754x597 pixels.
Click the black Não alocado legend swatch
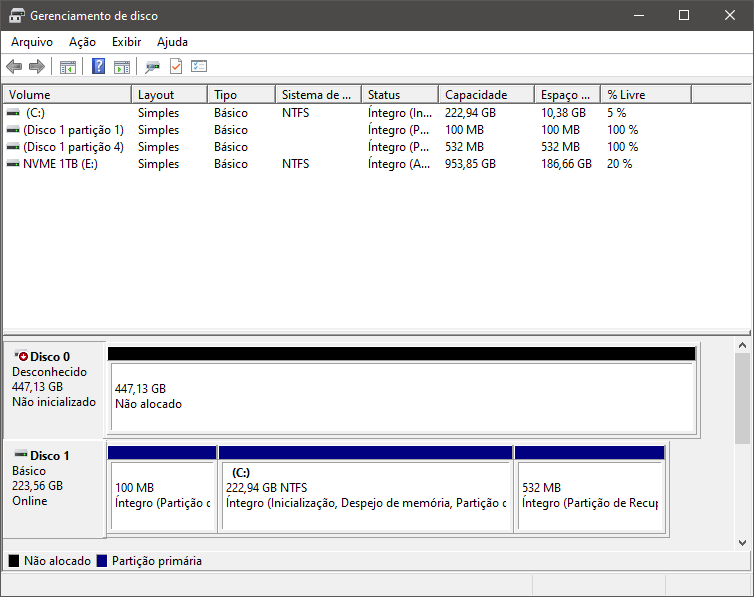tap(14, 560)
